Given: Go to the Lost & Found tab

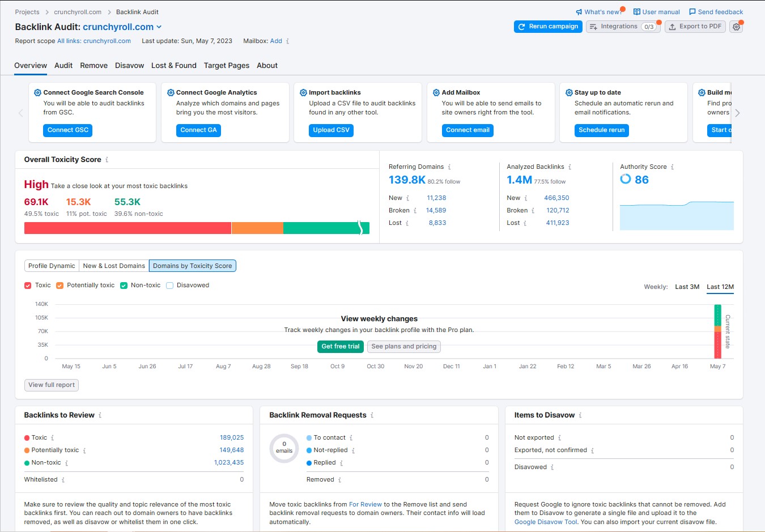Looking at the screenshot, I should coord(174,66).
